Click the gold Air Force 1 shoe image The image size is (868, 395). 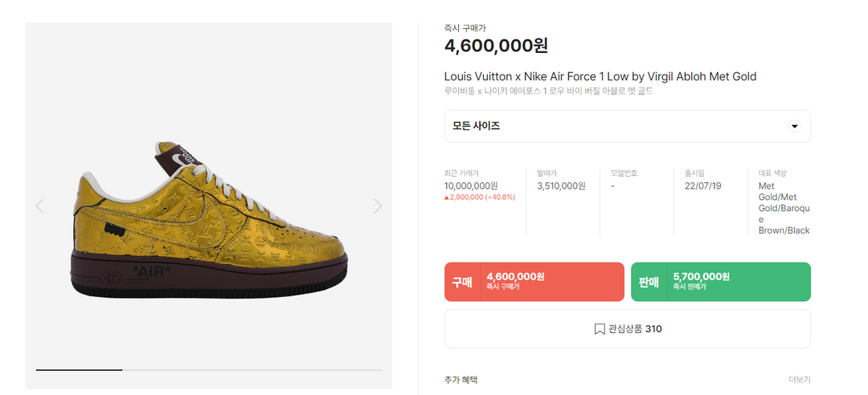[215, 221]
